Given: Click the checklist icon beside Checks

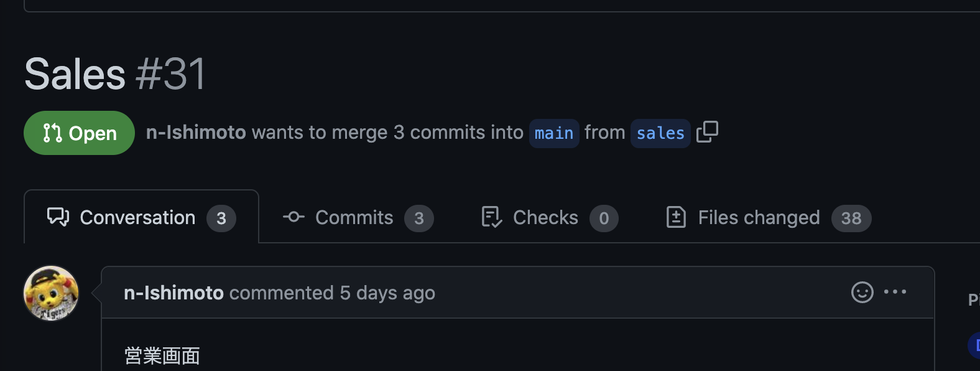Looking at the screenshot, I should tap(491, 217).
